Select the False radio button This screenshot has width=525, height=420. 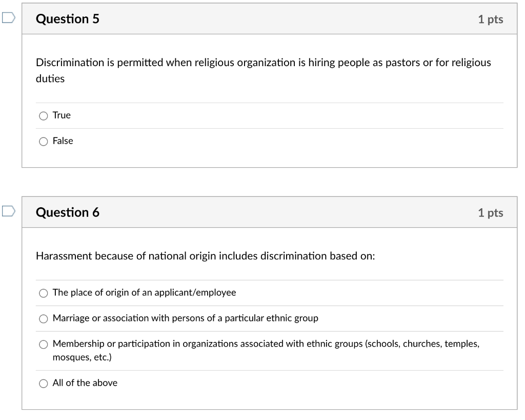44,141
